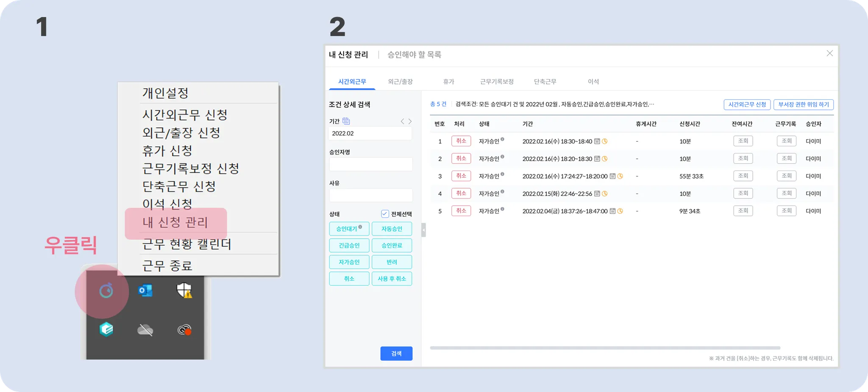The image size is (868, 392).
Task: Click info icon beside 자가승인 in row 2
Action: pos(502,157)
